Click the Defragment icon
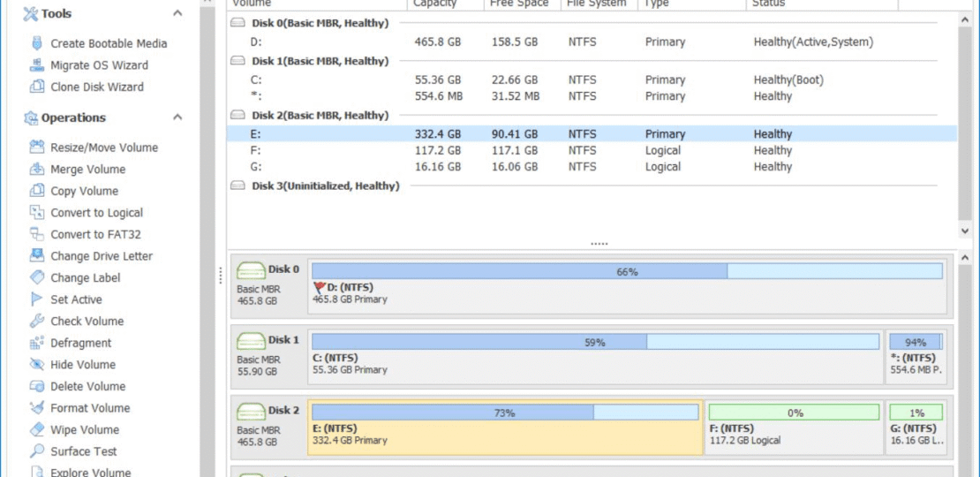 [37, 343]
